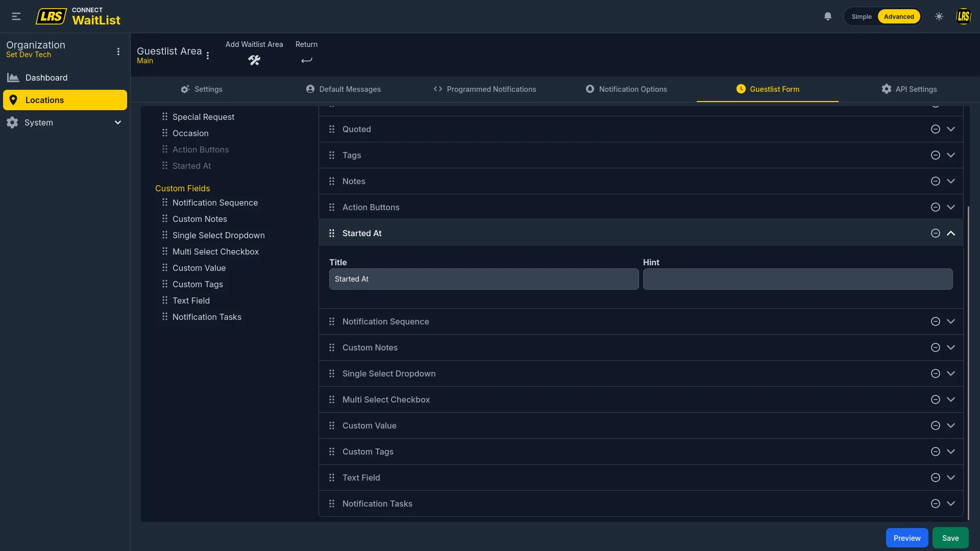Click the Save button
The width and height of the screenshot is (980, 551).
950,538
